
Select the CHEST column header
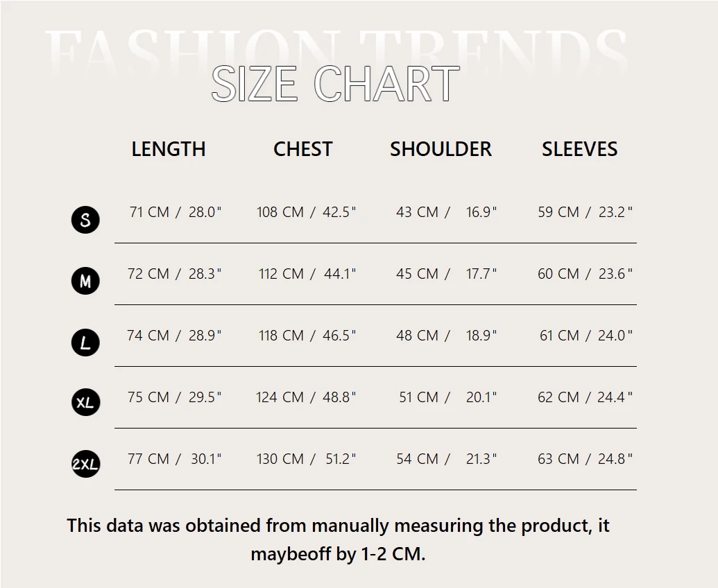[x=302, y=149]
